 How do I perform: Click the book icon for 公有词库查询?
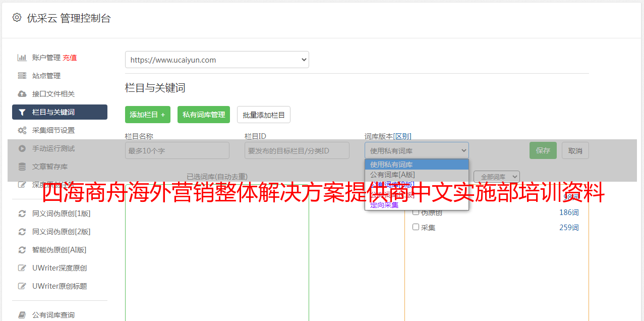pyautogui.click(x=22, y=315)
